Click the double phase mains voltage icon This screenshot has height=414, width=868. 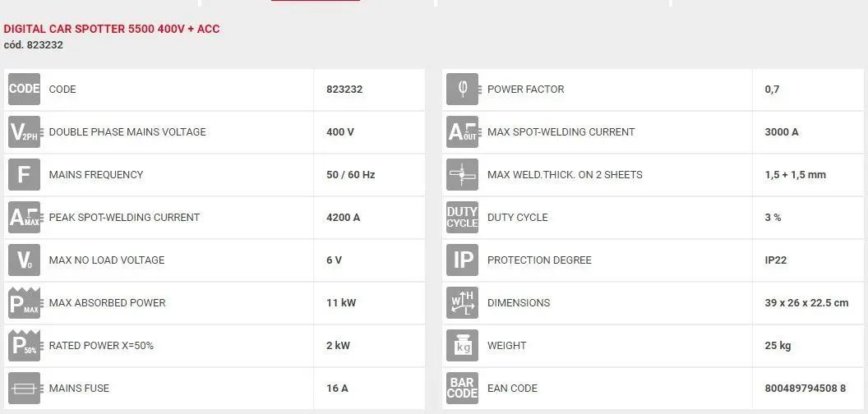(x=25, y=131)
